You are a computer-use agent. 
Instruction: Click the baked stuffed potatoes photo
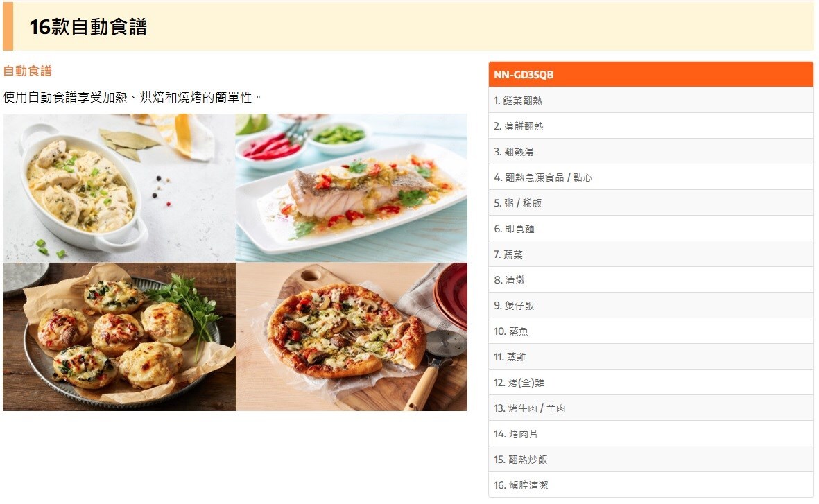(119, 336)
